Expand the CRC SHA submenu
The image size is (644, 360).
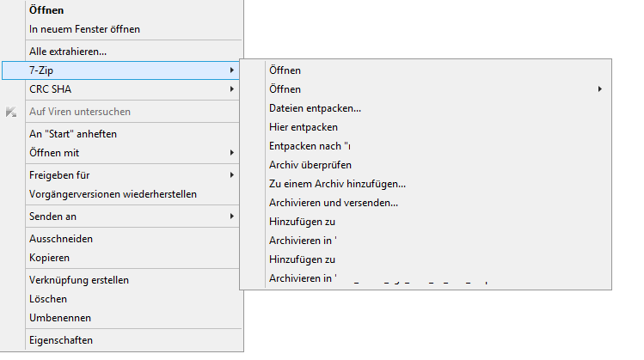(x=232, y=89)
